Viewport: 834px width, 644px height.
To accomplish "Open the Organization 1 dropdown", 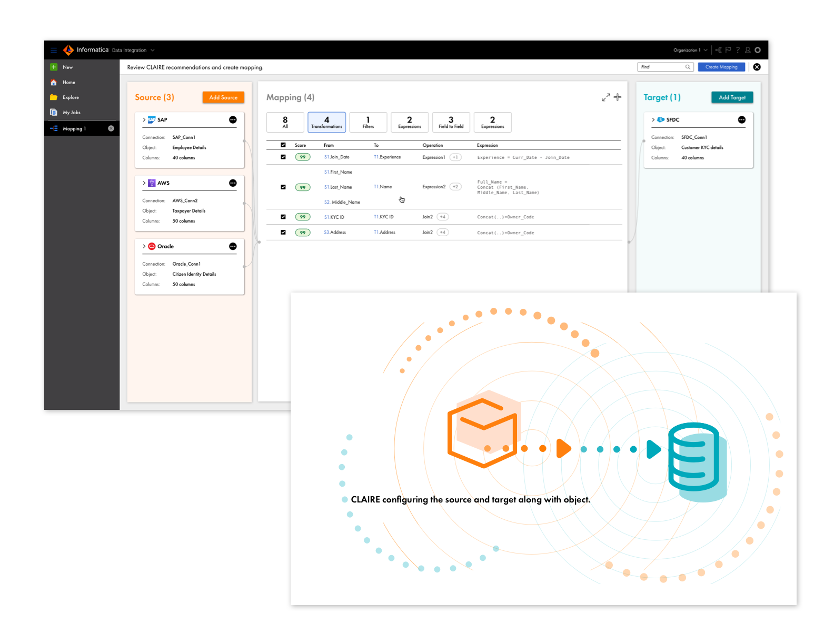I will click(x=690, y=51).
